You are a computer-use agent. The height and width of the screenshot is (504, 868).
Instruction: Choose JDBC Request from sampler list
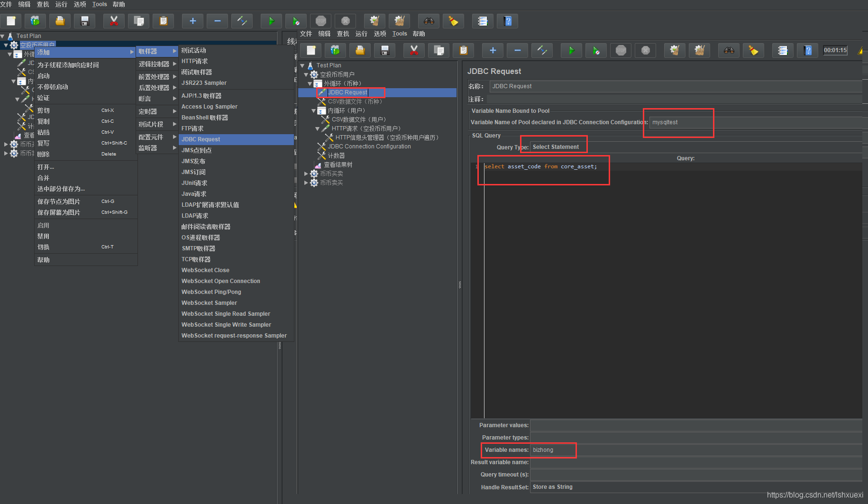[236, 139]
